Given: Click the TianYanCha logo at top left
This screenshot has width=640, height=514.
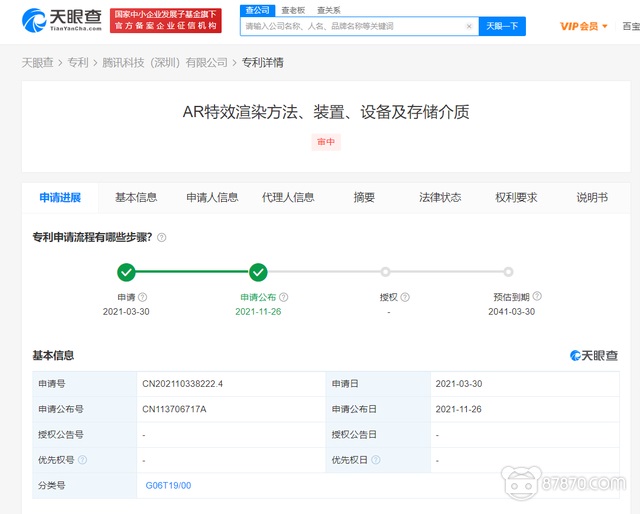Looking at the screenshot, I should 61,20.
